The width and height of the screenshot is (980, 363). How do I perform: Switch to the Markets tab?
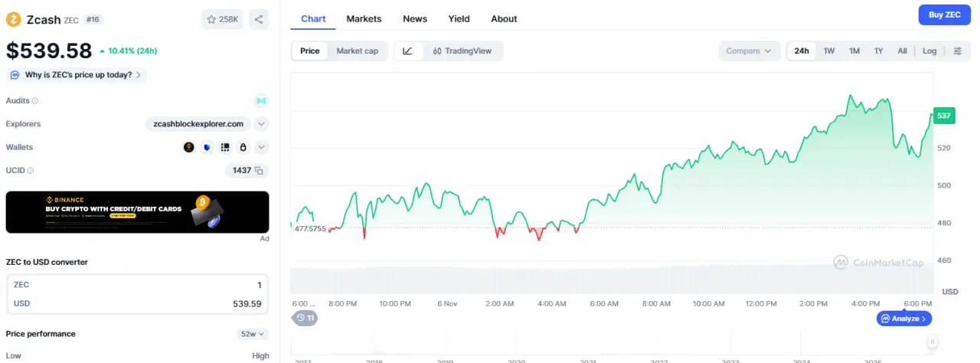pyautogui.click(x=364, y=18)
